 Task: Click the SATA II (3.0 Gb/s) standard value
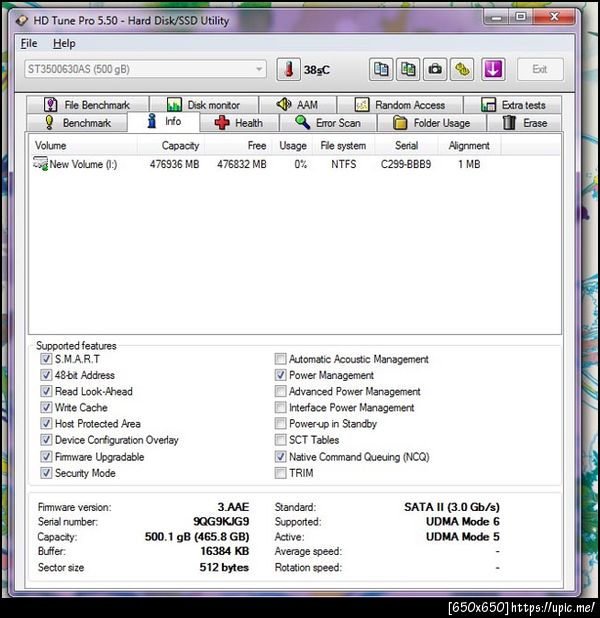(452, 507)
